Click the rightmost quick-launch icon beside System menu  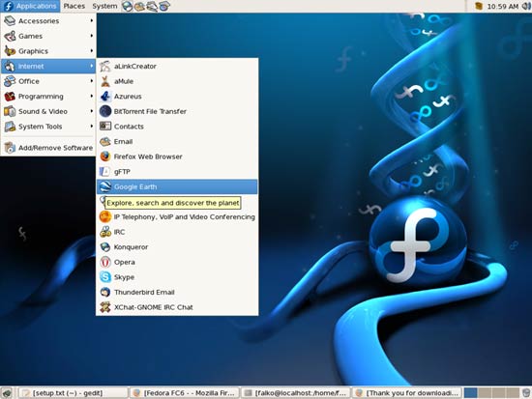tap(164, 6)
